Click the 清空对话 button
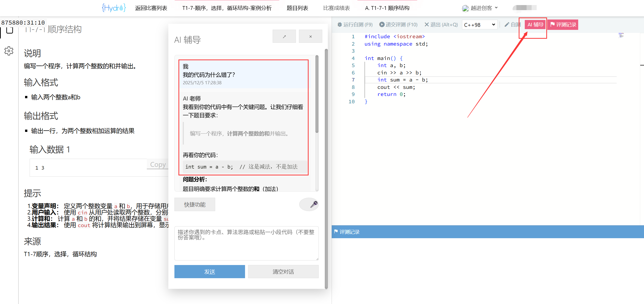 pyautogui.click(x=283, y=272)
